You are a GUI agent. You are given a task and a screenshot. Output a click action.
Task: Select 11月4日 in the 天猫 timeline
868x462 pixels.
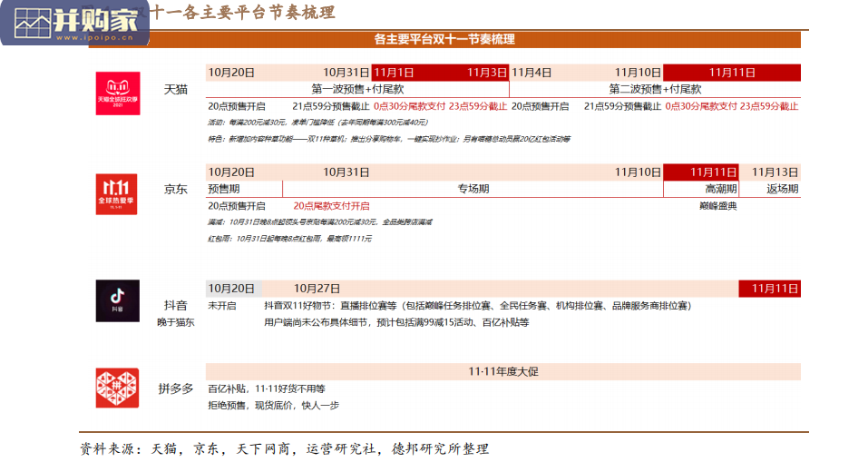pos(531,73)
